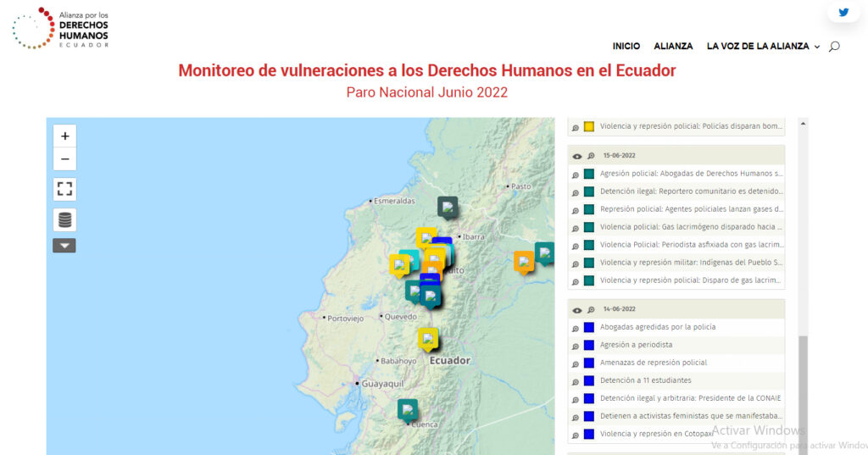Viewport: 868px width, 455px height.
Task: Click the dark gray marker near Esmeraldas
Action: pos(448,206)
